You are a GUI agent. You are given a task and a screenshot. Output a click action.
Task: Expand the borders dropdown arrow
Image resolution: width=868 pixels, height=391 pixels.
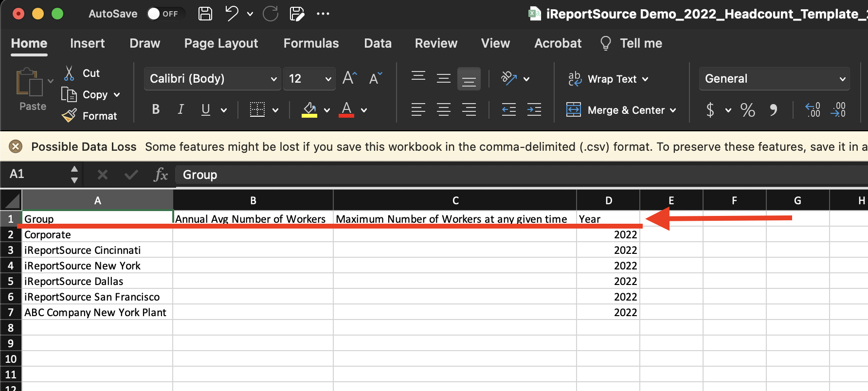(x=275, y=110)
